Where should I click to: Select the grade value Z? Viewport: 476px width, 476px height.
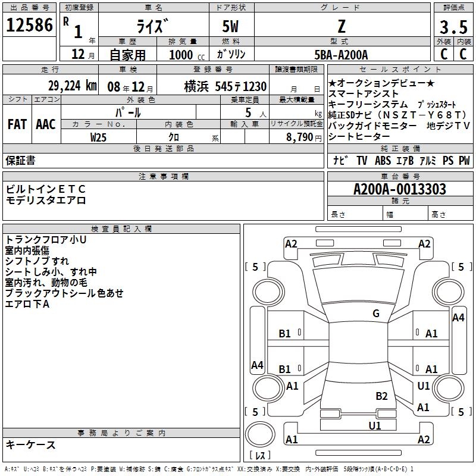coord(342,26)
